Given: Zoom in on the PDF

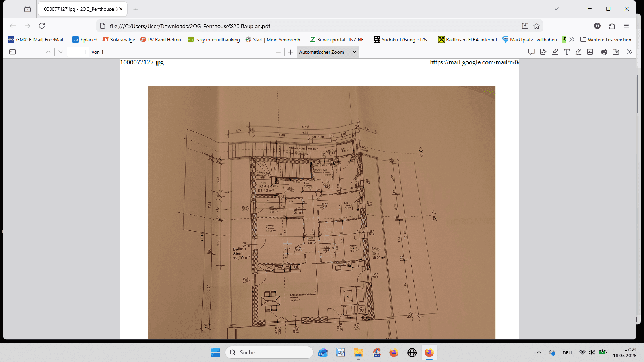Looking at the screenshot, I should [291, 52].
